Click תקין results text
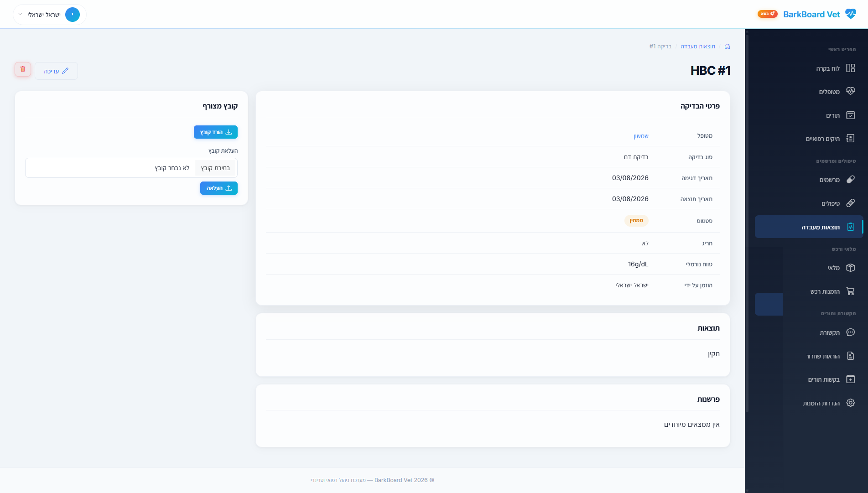 click(714, 354)
